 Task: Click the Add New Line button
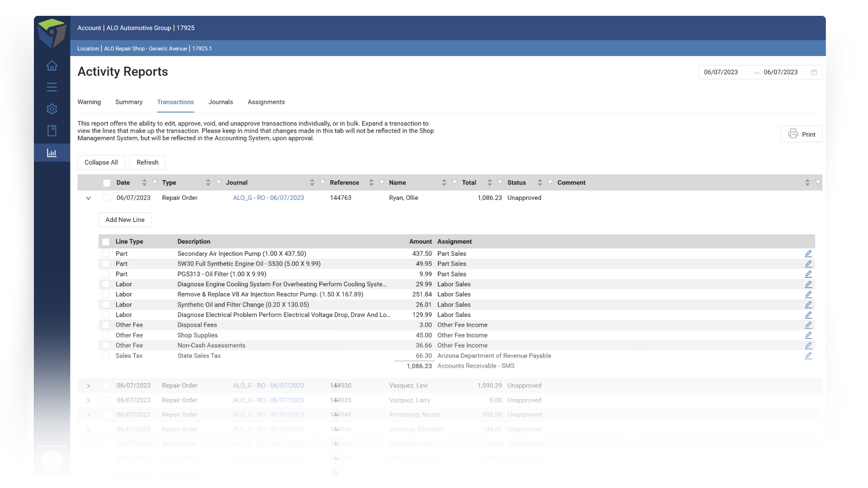[x=125, y=220]
